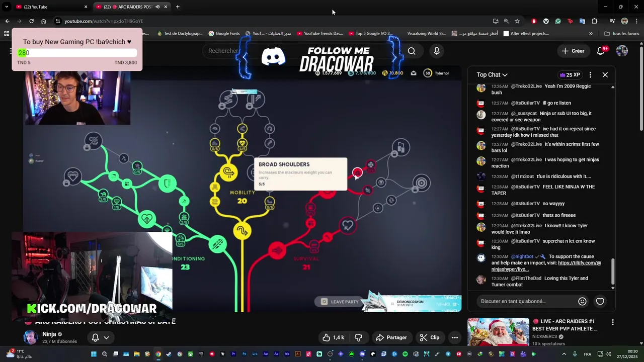Open Ninja channel avatar below video
The height and width of the screenshot is (362, 644).
click(x=30, y=337)
